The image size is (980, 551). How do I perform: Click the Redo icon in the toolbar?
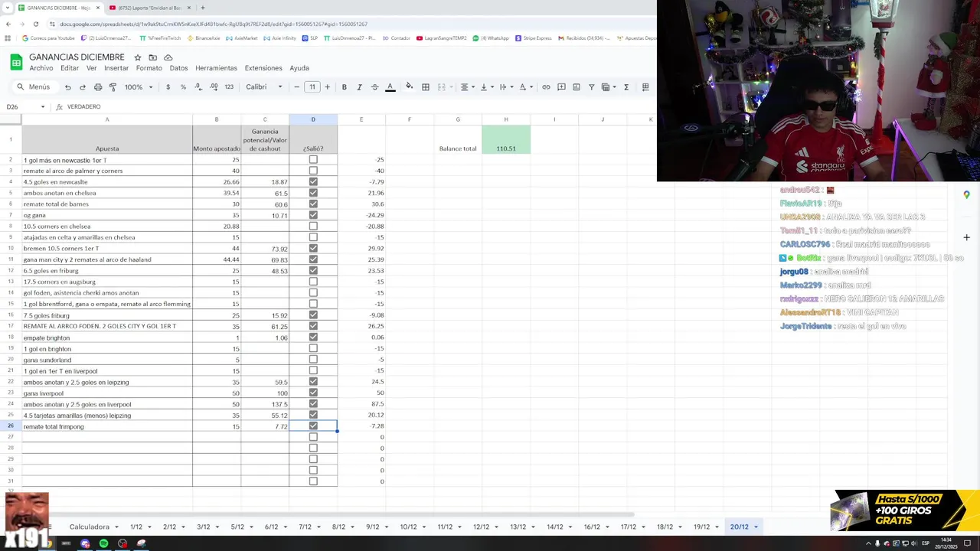83,87
